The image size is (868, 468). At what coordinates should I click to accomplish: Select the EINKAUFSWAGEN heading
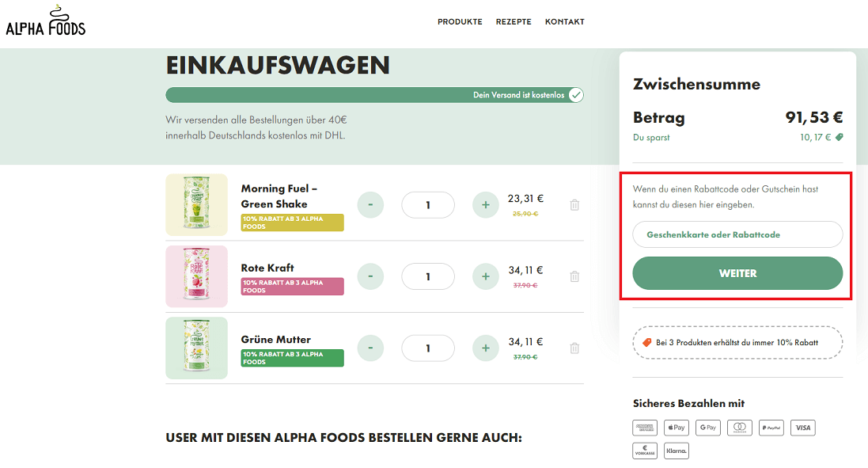[278, 66]
